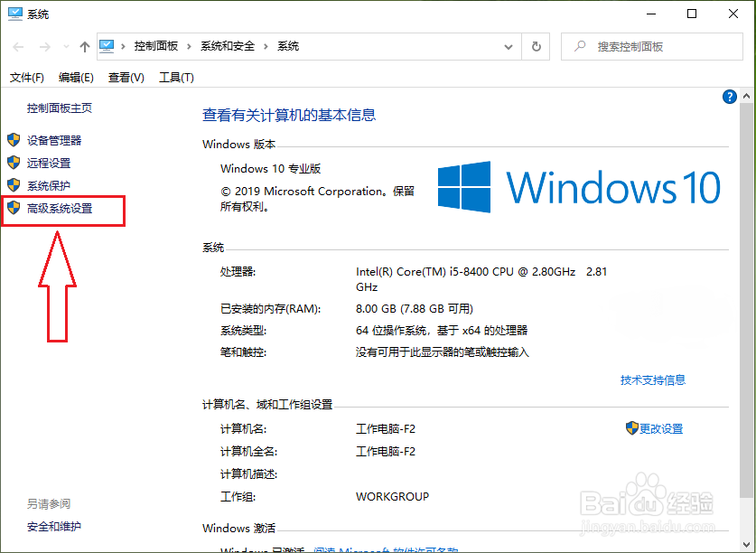Select 控制面板 in the breadcrumb path
This screenshot has width=756, height=553.
tap(156, 46)
